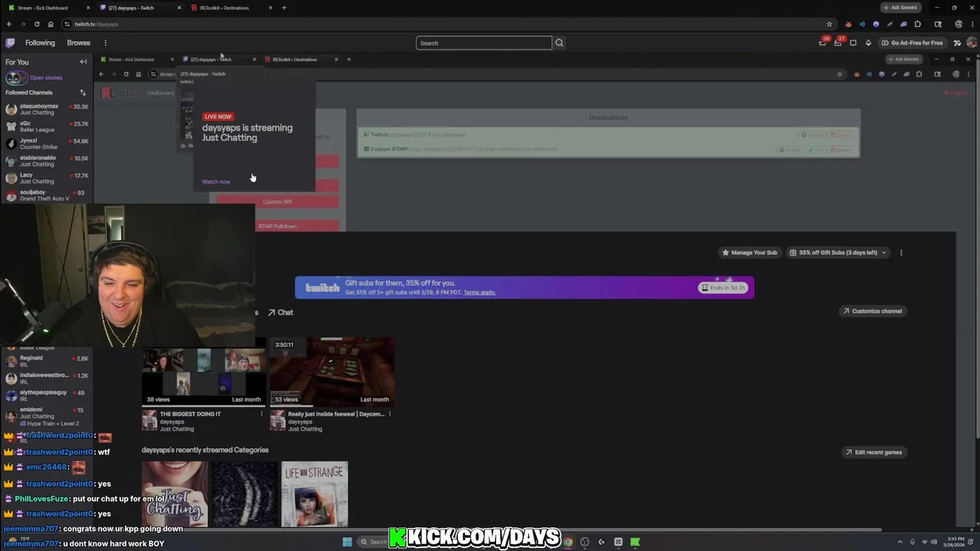Click Manage Your Sub button

pyautogui.click(x=750, y=253)
